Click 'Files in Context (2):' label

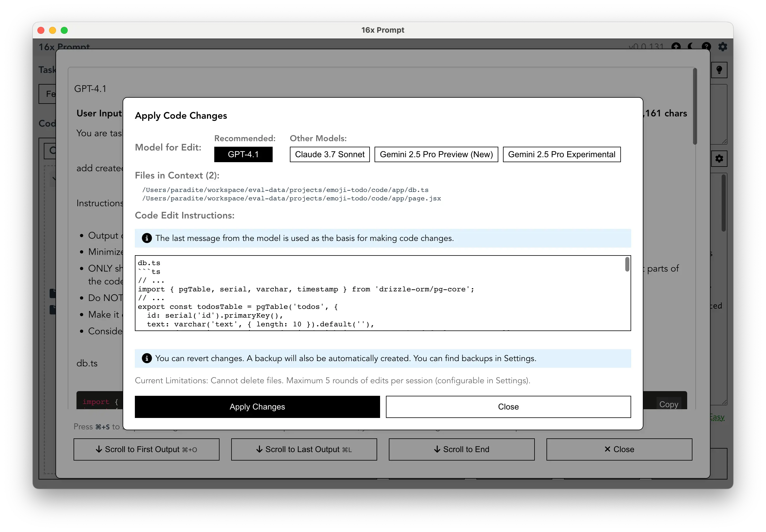click(177, 175)
